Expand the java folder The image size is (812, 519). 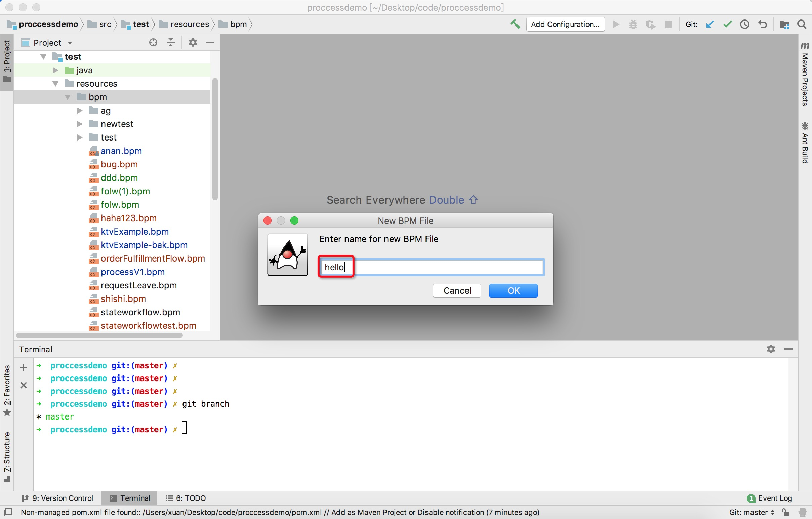tap(56, 70)
